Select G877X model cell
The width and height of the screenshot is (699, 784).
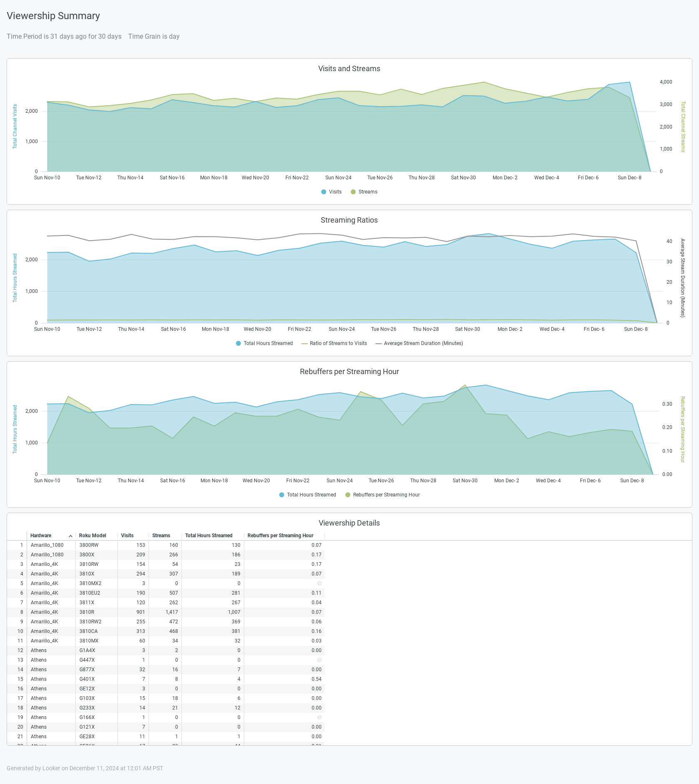pyautogui.click(x=87, y=670)
